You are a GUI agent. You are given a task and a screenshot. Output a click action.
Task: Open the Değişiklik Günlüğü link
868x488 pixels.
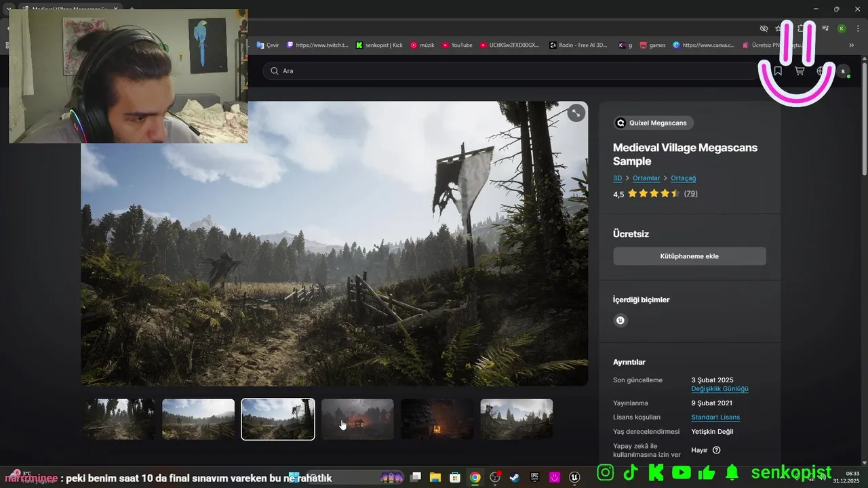click(x=719, y=389)
